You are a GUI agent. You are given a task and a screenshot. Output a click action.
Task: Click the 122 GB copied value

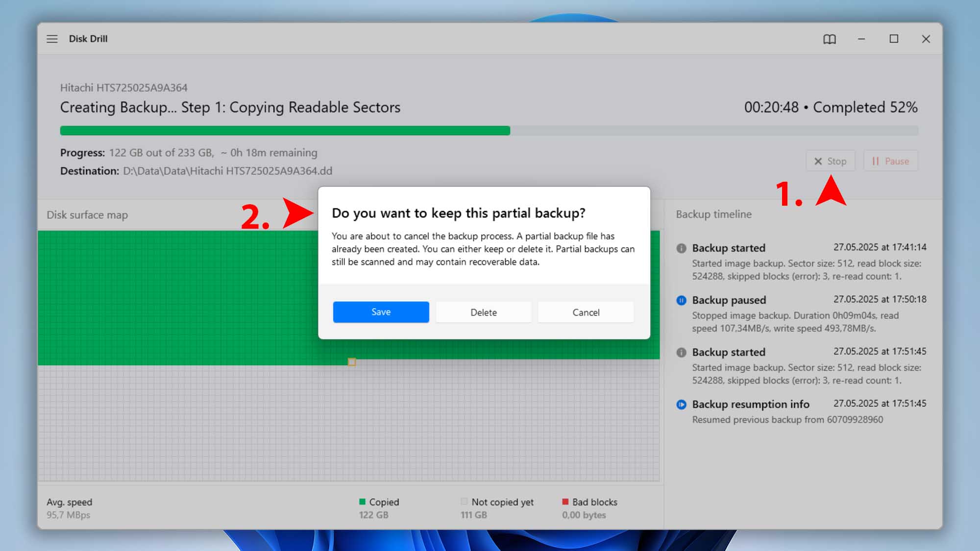pyautogui.click(x=373, y=515)
